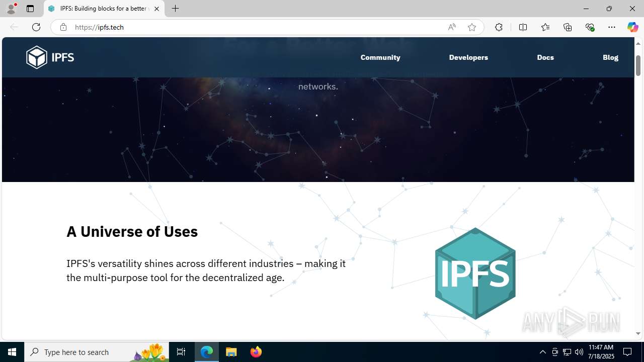Click the IPFS logo in site header

50,57
